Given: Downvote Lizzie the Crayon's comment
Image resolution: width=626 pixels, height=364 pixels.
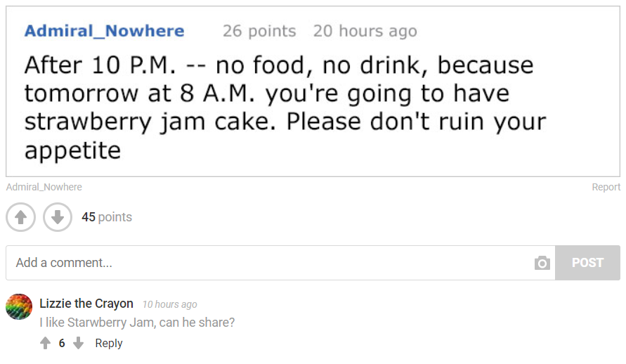Looking at the screenshot, I should point(79,343).
